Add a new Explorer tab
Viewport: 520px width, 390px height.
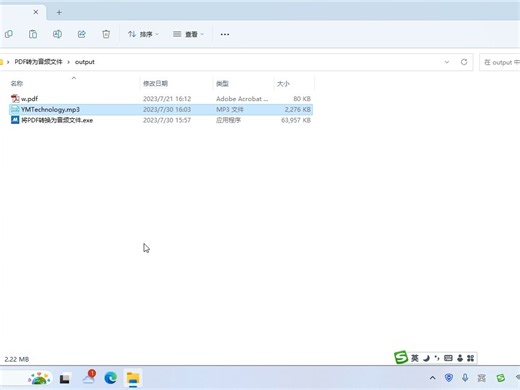59,13
